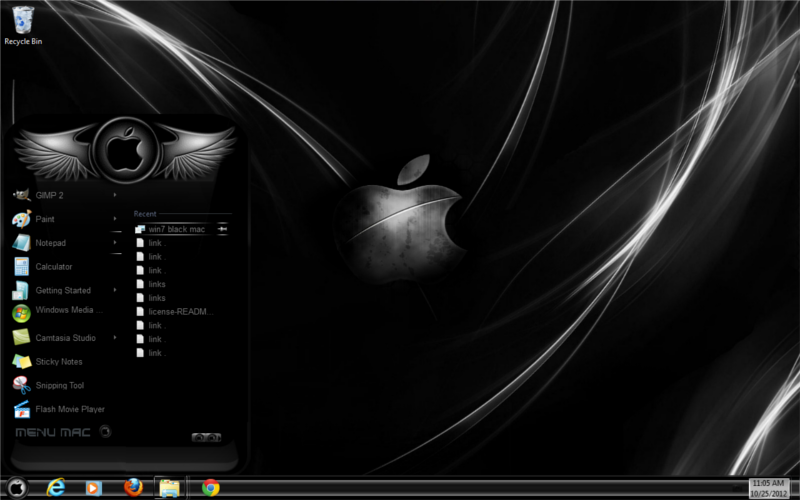Image resolution: width=800 pixels, height=500 pixels.
Task: Launch Flash Movie Player
Action: click(x=64, y=409)
